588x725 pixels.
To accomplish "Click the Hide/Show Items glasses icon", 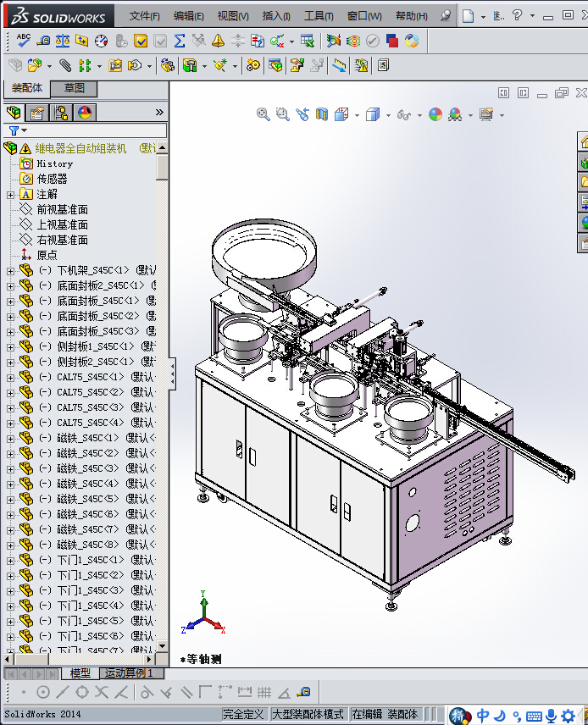I will coord(403,114).
